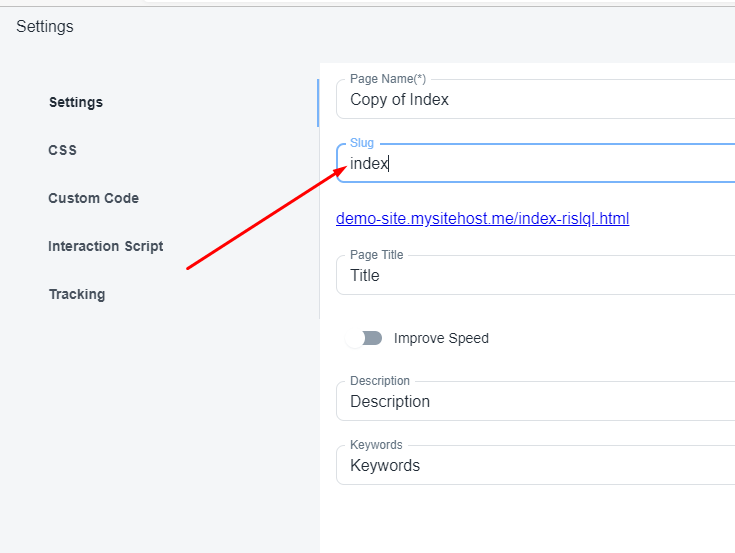Viewport: 735px width, 553px height.
Task: Click the Keywords input field
Action: point(540,466)
